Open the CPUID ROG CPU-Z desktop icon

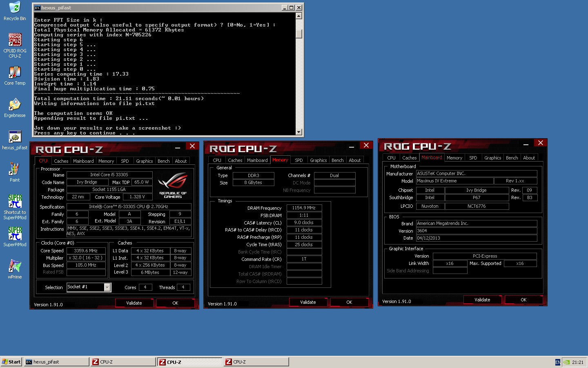(x=15, y=45)
